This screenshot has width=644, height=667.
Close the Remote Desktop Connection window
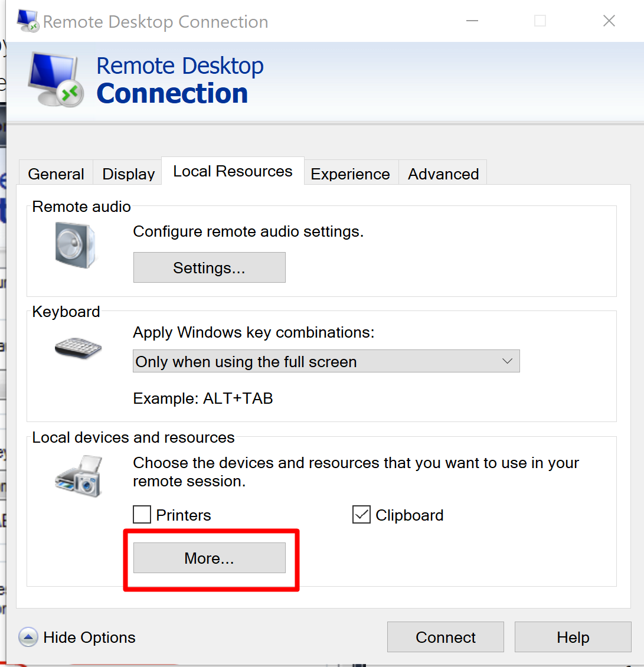(x=609, y=21)
